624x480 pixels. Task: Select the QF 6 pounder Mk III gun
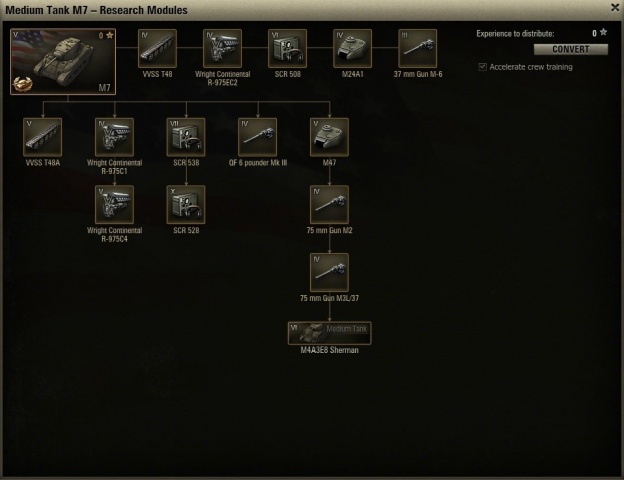257,137
